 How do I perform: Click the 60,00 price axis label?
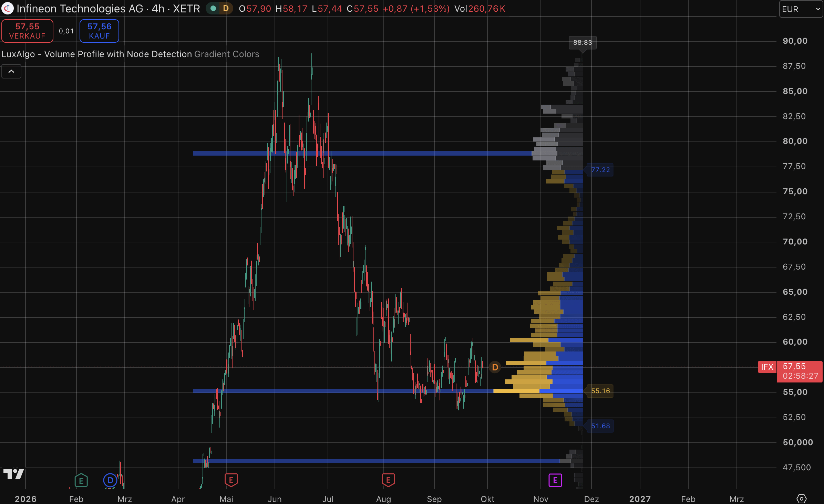tap(795, 342)
